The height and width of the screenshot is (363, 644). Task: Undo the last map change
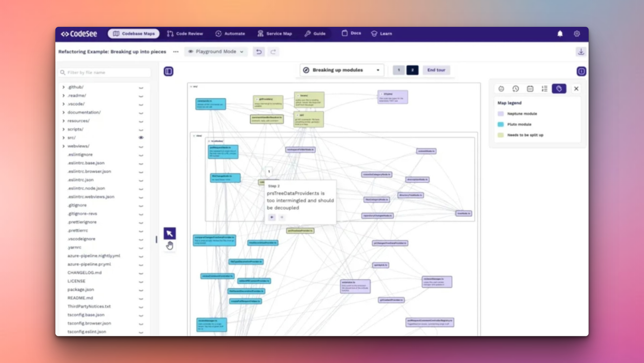[x=259, y=51]
